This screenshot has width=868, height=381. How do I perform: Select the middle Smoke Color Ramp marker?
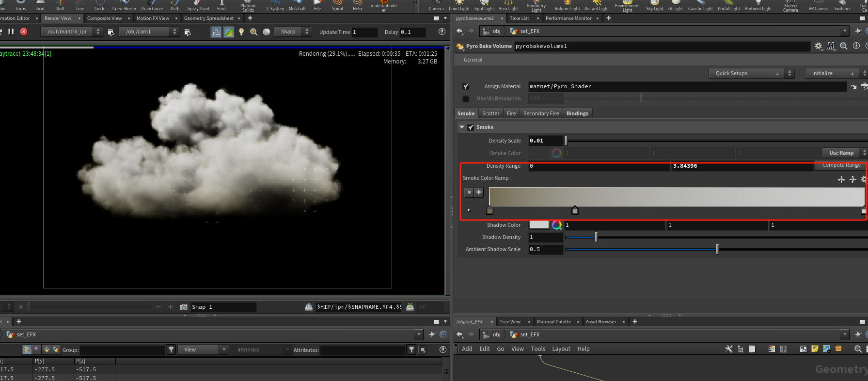(575, 210)
